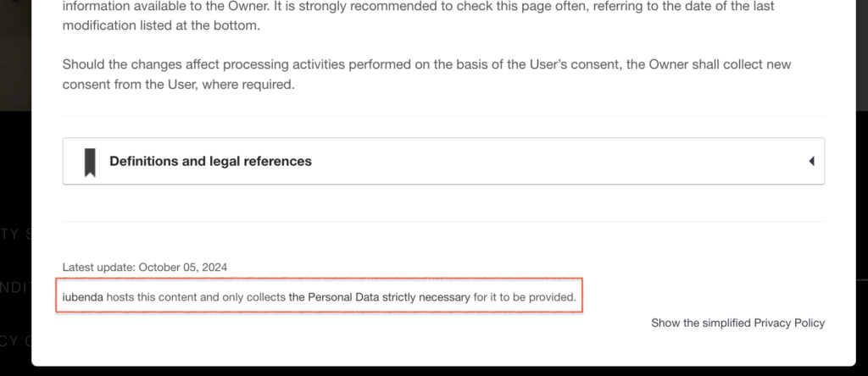Viewport: 868px width, 376px height.
Task: Show the simplified Privacy Policy
Action: point(737,323)
